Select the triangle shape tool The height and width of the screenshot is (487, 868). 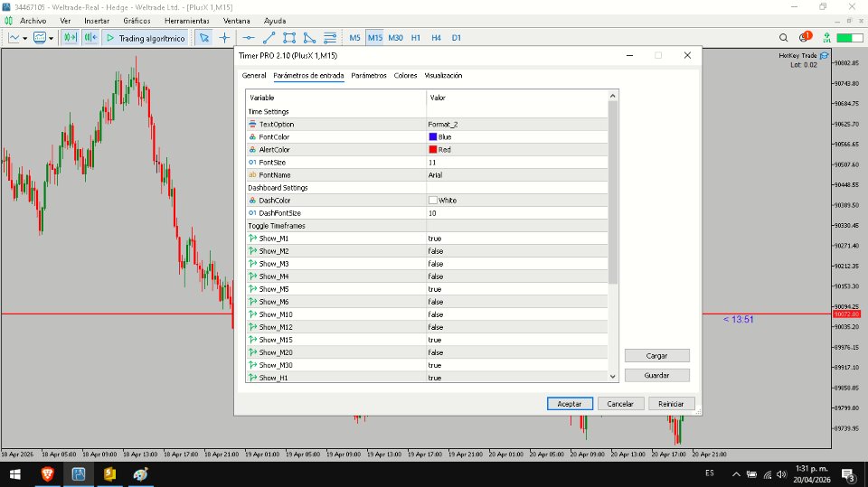(x=309, y=38)
